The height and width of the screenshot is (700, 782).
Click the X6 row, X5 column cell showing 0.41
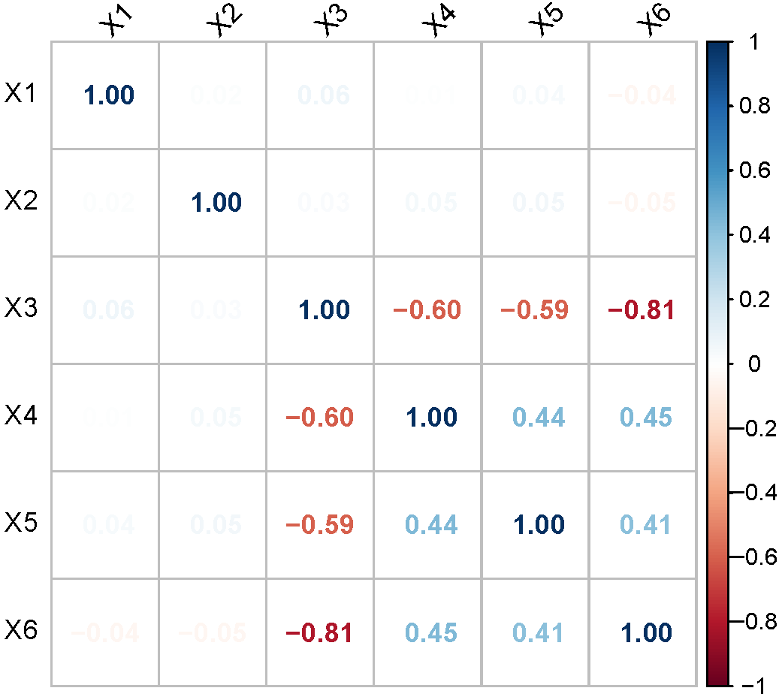[x=535, y=632]
